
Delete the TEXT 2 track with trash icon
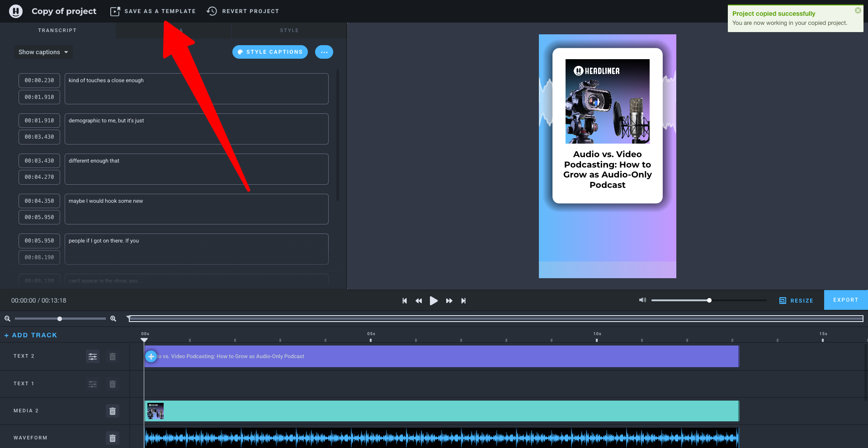113,356
